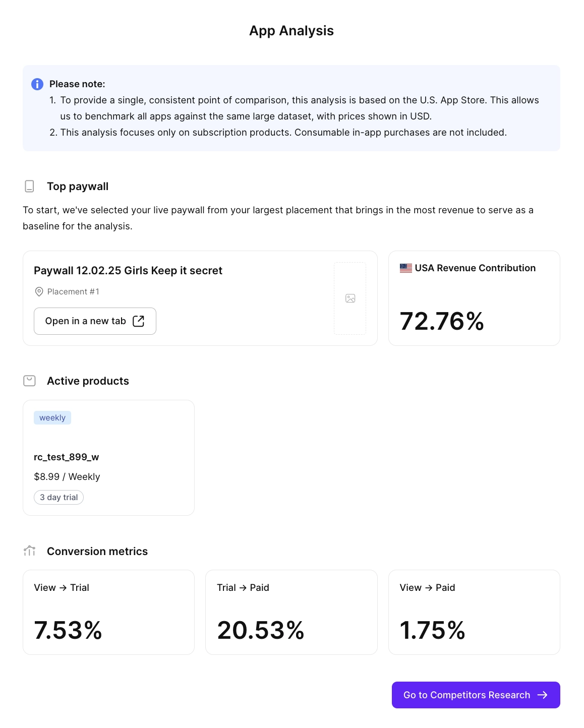This screenshot has width=584, height=728.
Task: Select the Trial to Paid conversion card
Action: point(291,612)
